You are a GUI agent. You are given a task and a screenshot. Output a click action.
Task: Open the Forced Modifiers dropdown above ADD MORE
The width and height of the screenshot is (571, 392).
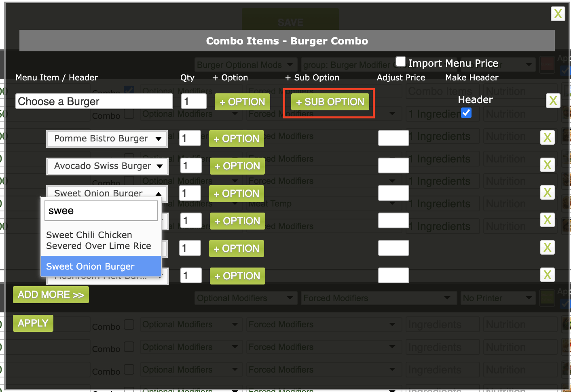(x=379, y=298)
